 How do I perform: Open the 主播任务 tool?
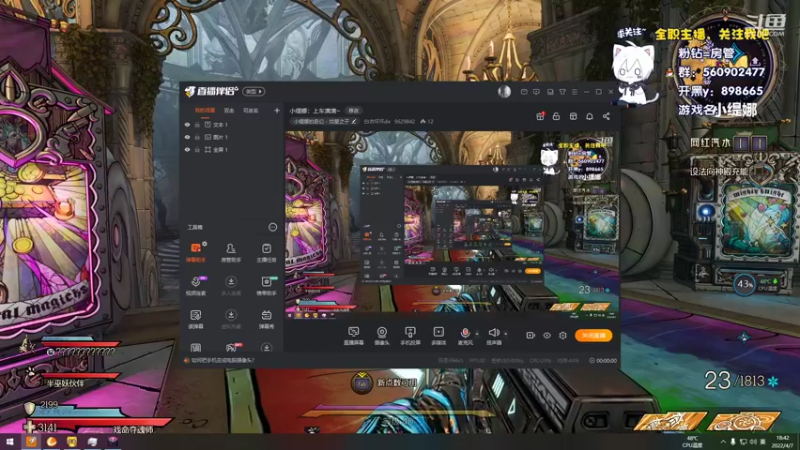pos(266,252)
